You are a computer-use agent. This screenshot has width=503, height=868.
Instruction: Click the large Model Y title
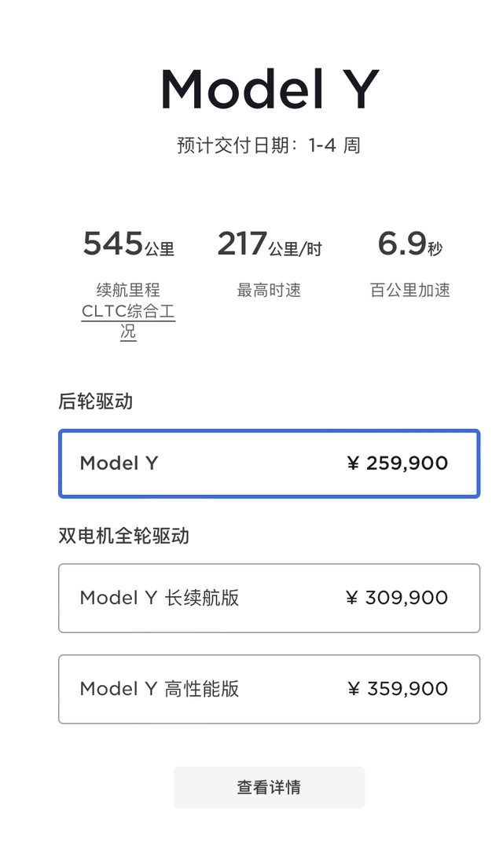270,90
